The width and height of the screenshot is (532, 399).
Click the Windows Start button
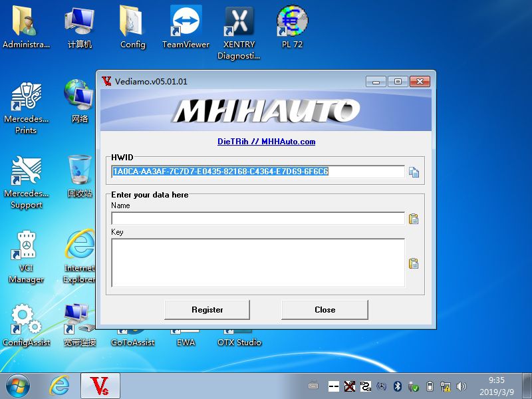[18, 386]
